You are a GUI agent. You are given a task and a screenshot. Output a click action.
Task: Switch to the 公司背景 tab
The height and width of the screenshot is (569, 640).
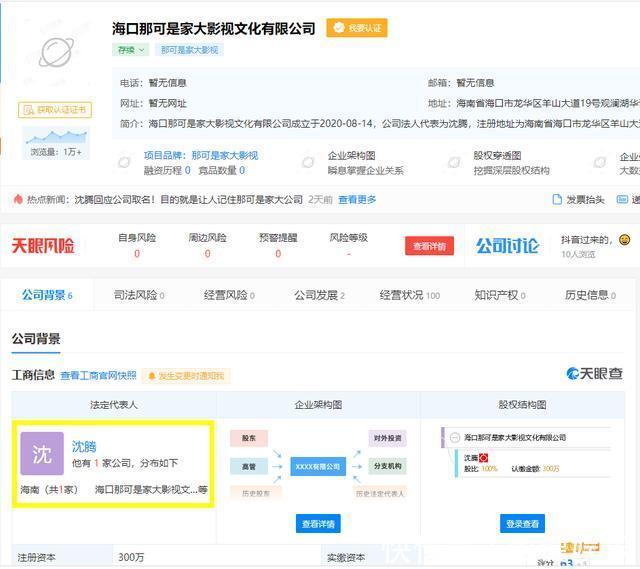click(x=47, y=295)
